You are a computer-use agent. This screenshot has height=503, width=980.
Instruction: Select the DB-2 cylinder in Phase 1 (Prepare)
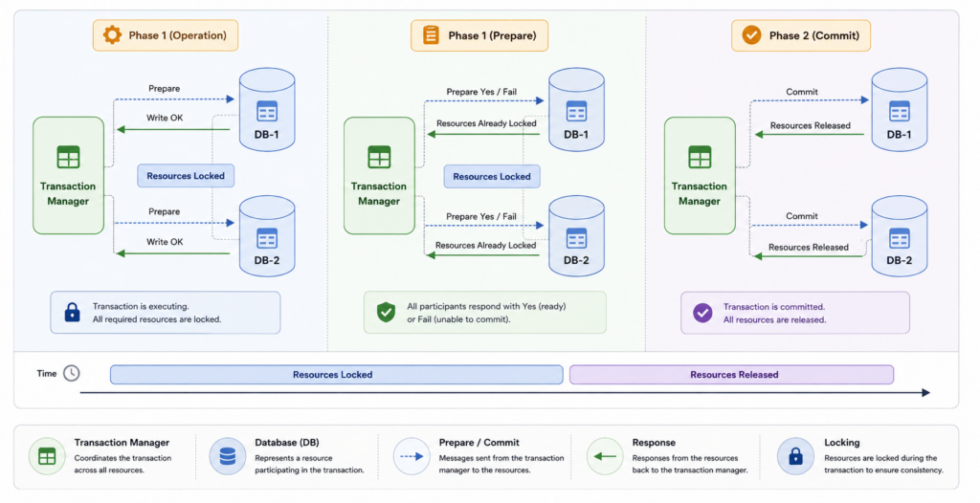coord(576,235)
